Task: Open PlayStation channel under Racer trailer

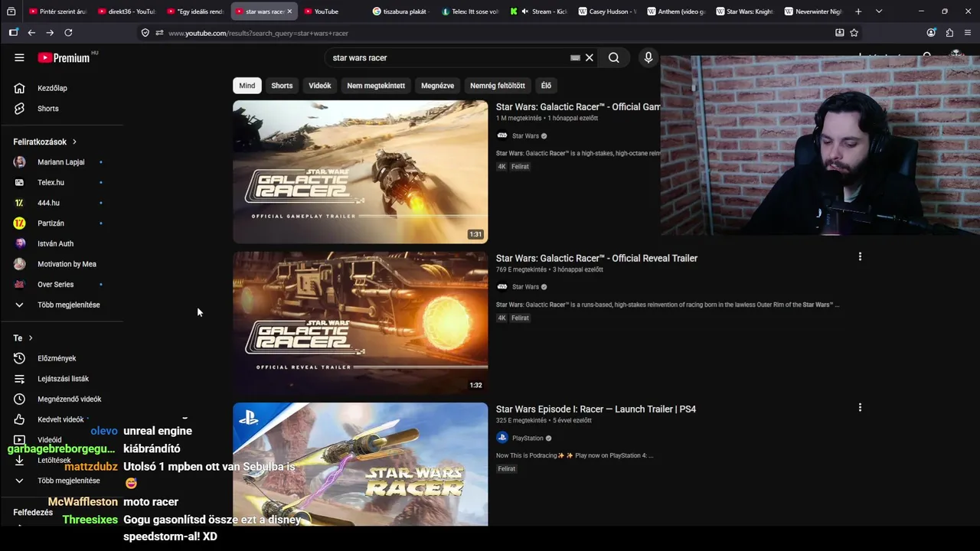Action: coord(528,438)
